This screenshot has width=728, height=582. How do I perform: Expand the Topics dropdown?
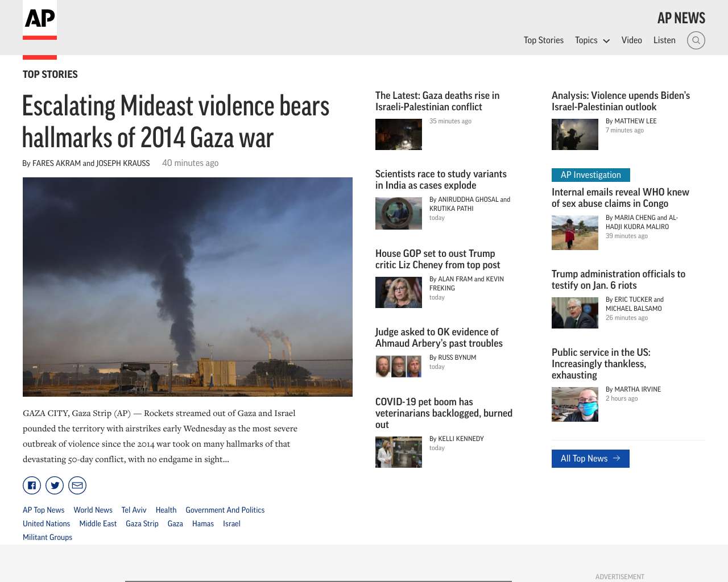pos(592,40)
